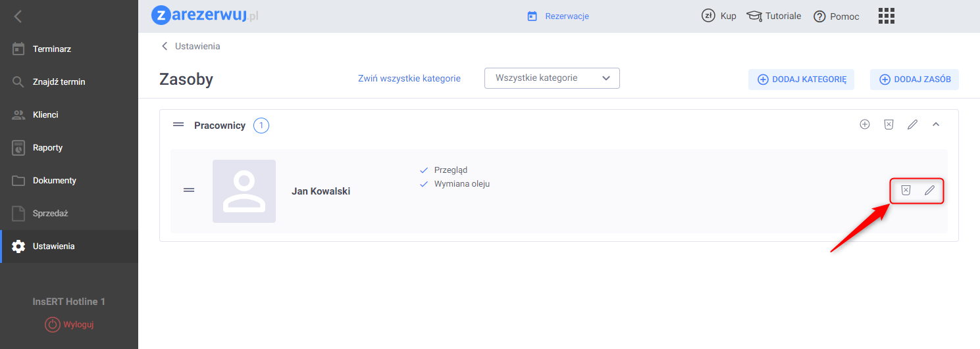Edit the Jan Kowalski resource
The height and width of the screenshot is (349, 980).
[929, 191]
